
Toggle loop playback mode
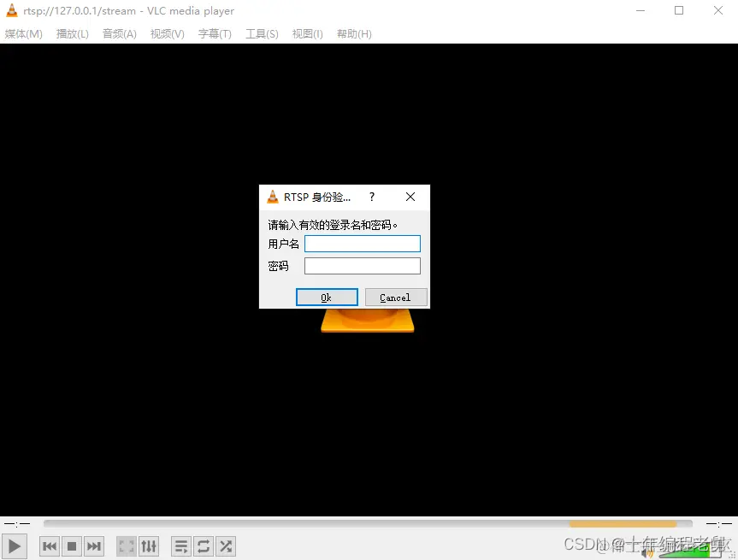[204, 545]
